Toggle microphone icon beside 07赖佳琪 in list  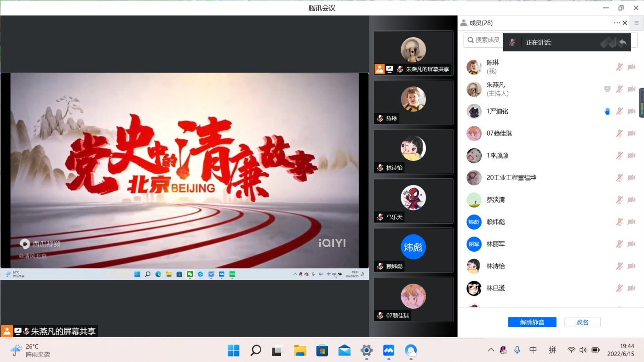tap(620, 133)
